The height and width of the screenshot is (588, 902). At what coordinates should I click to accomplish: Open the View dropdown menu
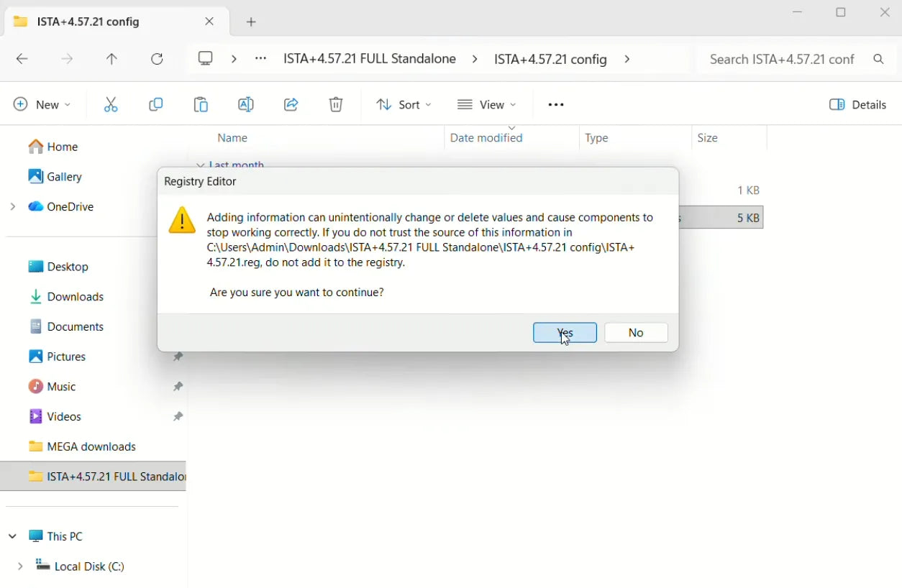click(x=487, y=105)
